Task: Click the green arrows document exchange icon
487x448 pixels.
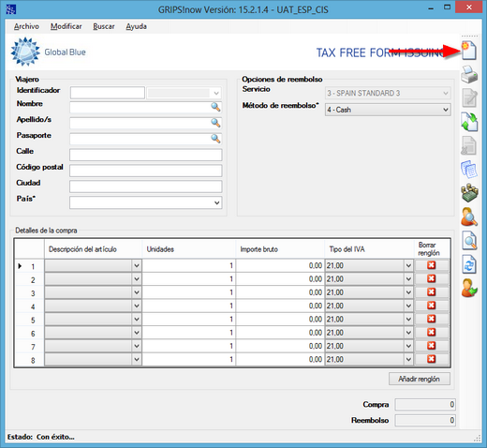Action: click(469, 122)
